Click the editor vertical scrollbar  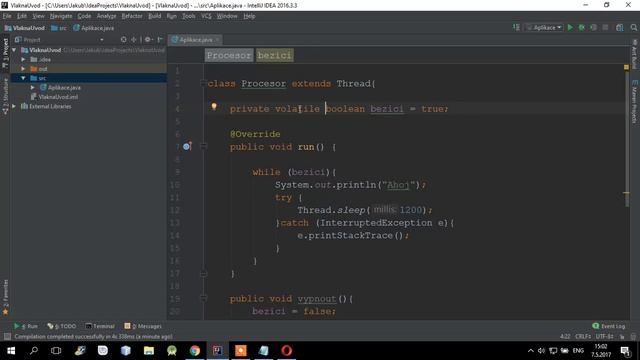(x=626, y=139)
